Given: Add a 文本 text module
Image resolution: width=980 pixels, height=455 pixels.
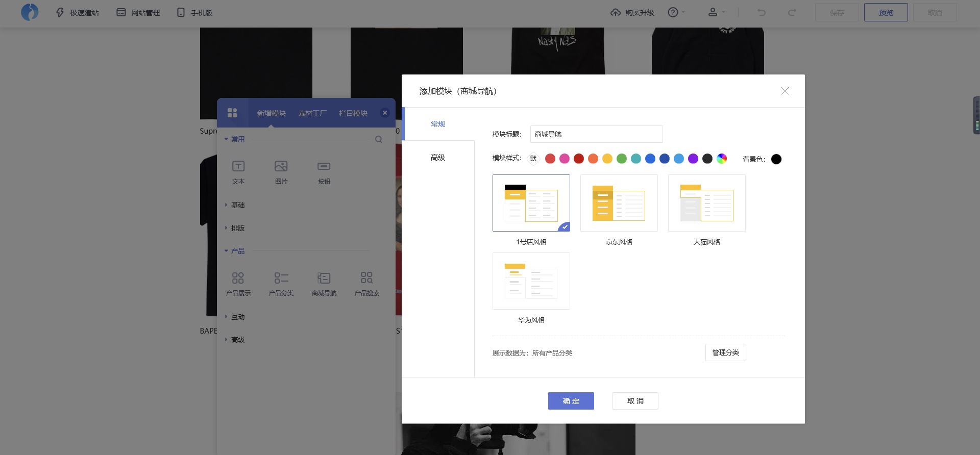Looking at the screenshot, I should 238,166.
